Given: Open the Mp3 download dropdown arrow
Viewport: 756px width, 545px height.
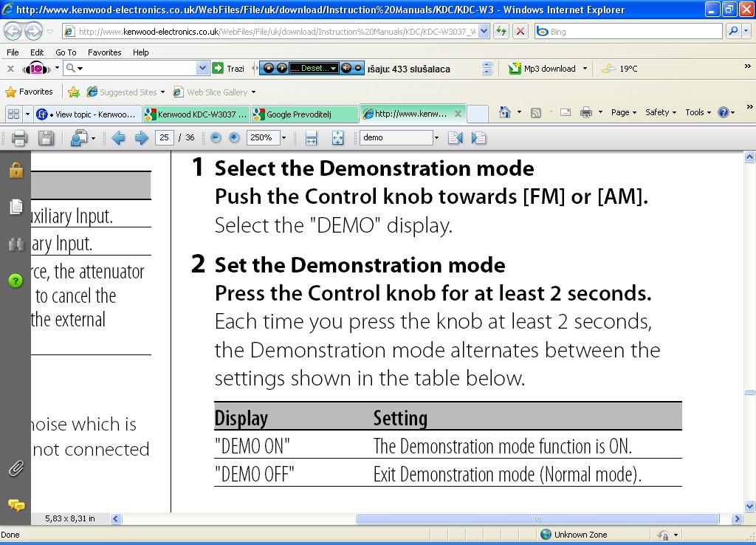Looking at the screenshot, I should tap(585, 69).
